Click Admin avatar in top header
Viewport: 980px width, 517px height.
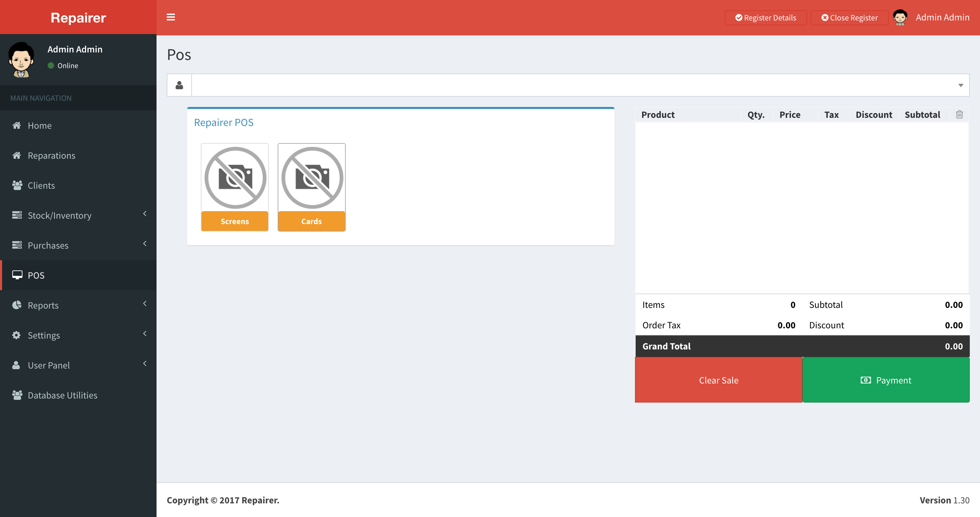click(900, 17)
